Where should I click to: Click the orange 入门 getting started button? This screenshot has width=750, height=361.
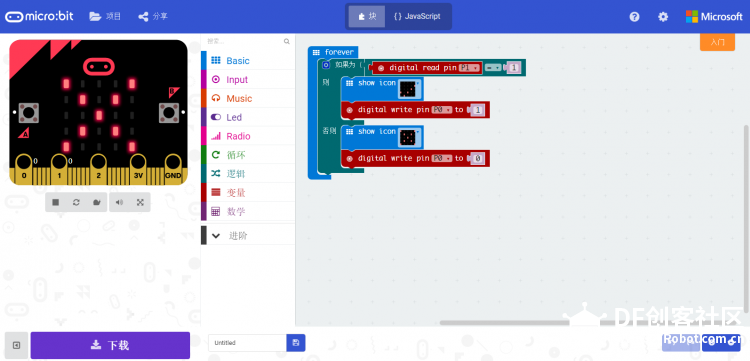(717, 42)
